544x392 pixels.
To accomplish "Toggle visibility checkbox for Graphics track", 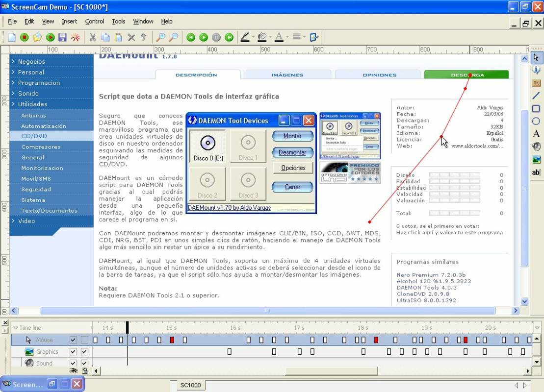I will (73, 351).
